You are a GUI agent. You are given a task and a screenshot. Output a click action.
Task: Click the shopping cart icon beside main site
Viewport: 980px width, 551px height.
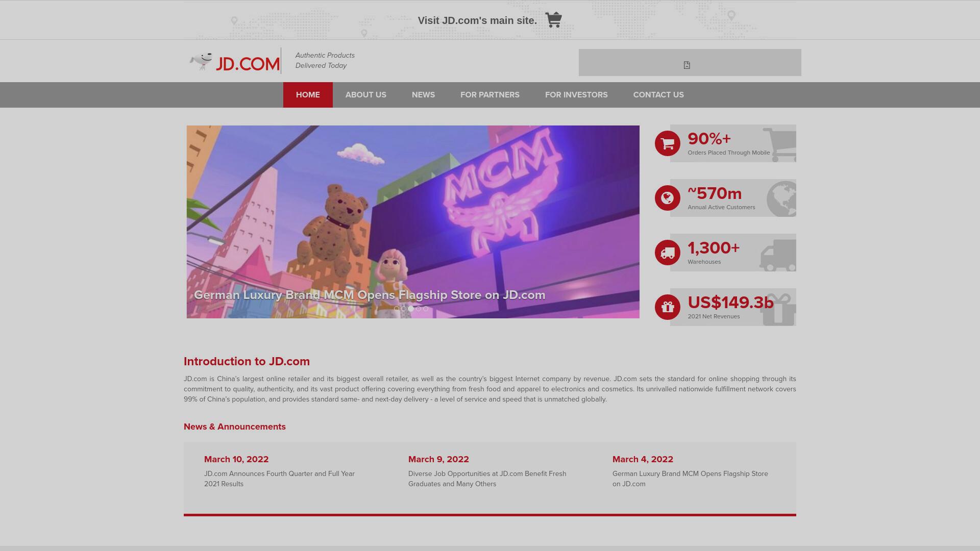coord(553,20)
